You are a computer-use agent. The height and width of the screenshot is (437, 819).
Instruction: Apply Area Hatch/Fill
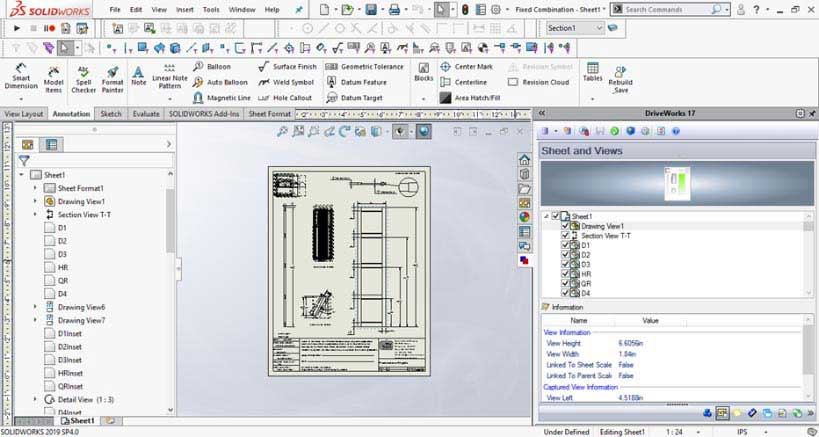[x=470, y=98]
